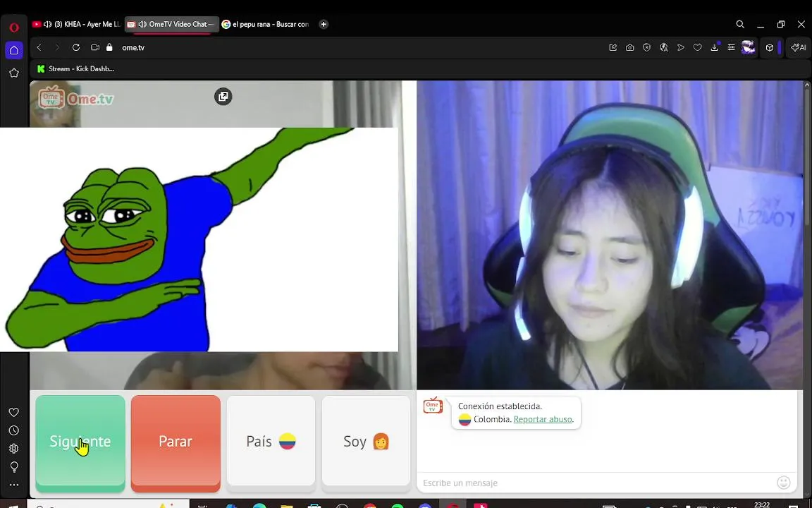Open the page translate icon
This screenshot has height=508, width=812.
(664, 47)
